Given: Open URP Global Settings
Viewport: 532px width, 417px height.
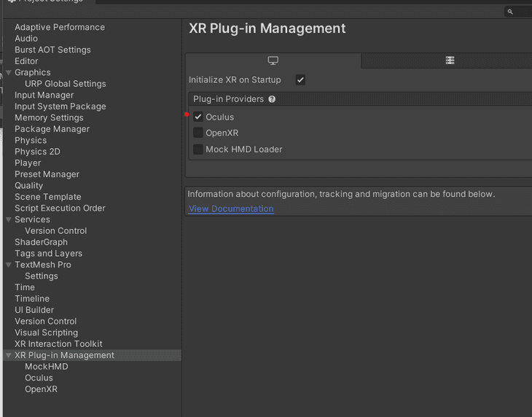Looking at the screenshot, I should pos(65,84).
